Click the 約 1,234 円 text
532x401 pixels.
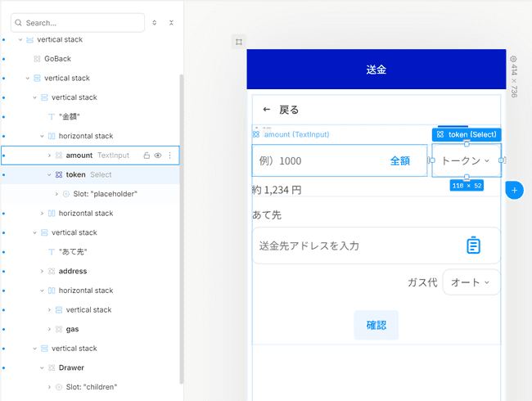pos(277,190)
